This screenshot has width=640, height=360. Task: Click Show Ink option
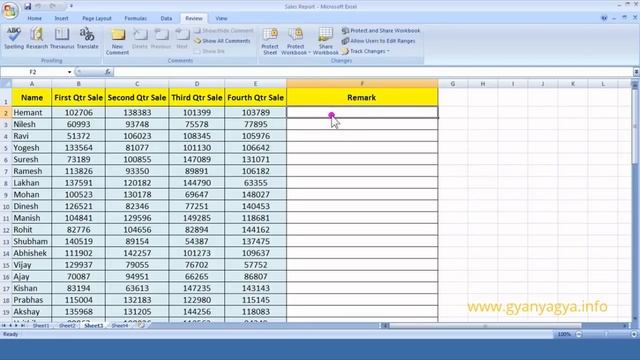point(209,51)
